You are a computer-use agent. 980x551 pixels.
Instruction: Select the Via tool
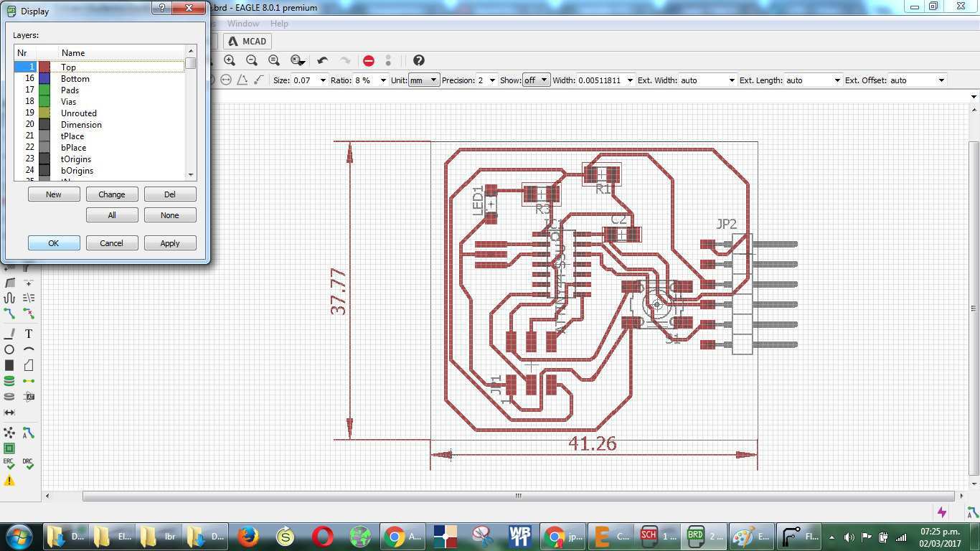click(9, 381)
